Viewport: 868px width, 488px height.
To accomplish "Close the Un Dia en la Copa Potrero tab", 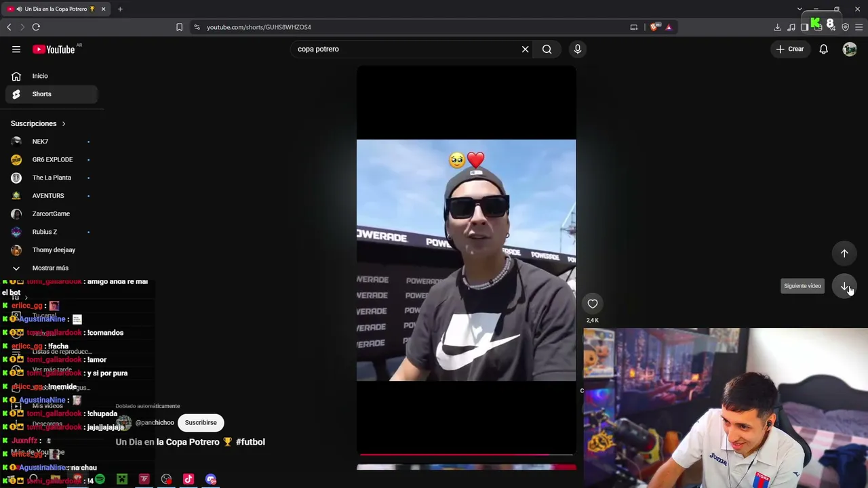I will point(104,9).
